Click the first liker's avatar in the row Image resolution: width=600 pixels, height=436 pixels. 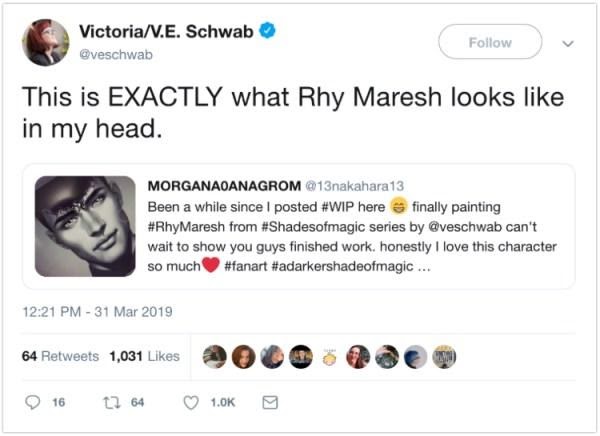213,356
